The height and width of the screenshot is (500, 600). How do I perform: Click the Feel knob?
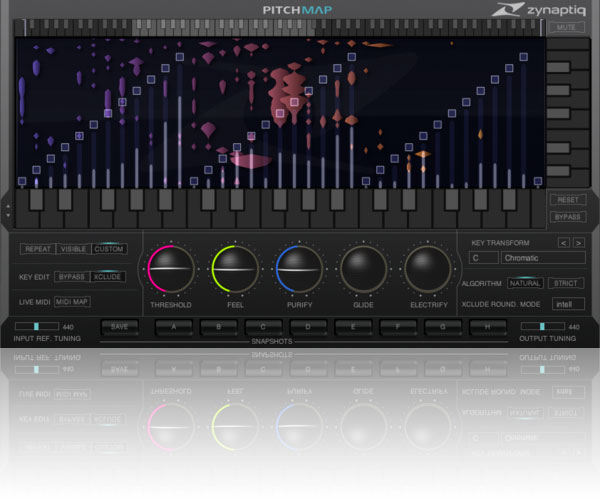point(235,270)
